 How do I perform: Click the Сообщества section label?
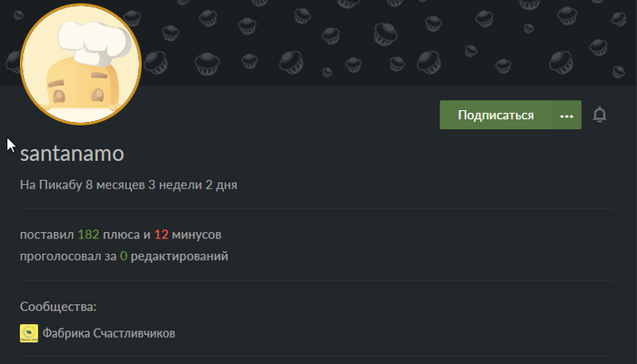(x=58, y=307)
